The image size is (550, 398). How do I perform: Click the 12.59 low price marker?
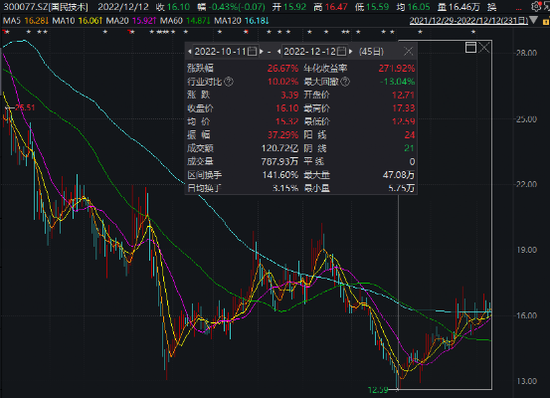click(x=378, y=390)
